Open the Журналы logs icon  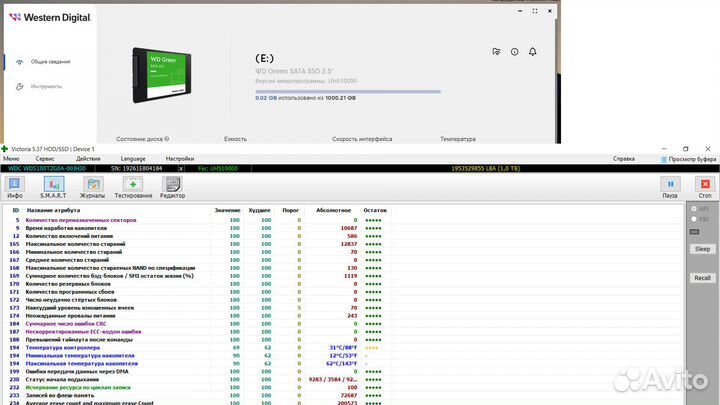coord(93,185)
